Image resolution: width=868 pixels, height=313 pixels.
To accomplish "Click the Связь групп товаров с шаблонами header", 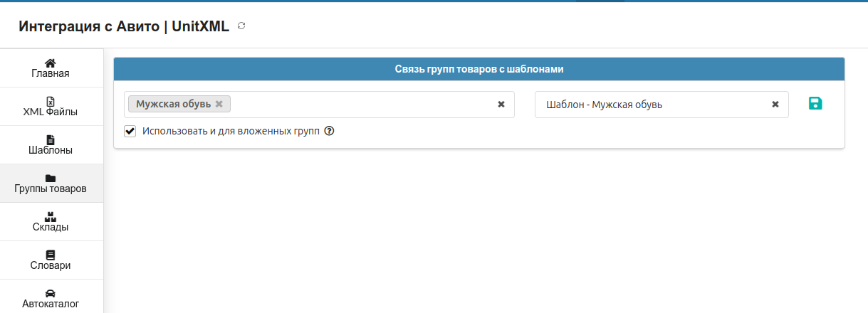I will click(479, 70).
